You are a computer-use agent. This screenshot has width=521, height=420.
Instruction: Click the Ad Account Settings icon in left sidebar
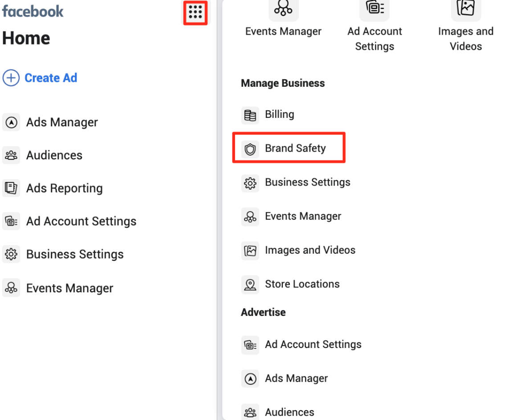[x=11, y=221]
